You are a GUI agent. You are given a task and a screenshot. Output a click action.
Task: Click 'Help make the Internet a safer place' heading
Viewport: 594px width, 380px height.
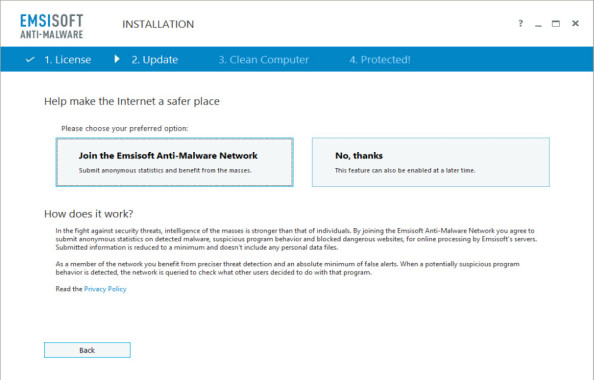132,101
